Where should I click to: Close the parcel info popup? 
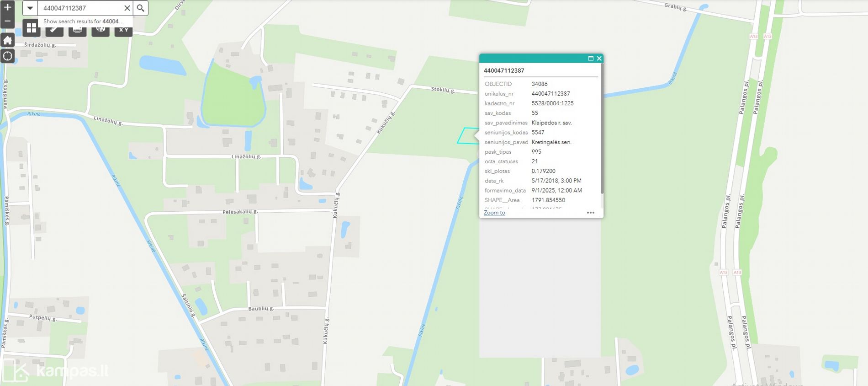pyautogui.click(x=599, y=59)
